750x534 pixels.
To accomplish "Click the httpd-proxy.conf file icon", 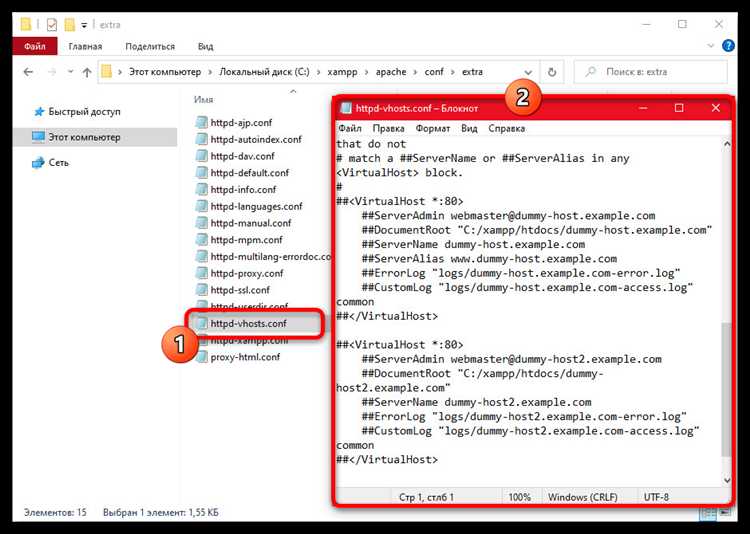I will pyautogui.click(x=202, y=273).
